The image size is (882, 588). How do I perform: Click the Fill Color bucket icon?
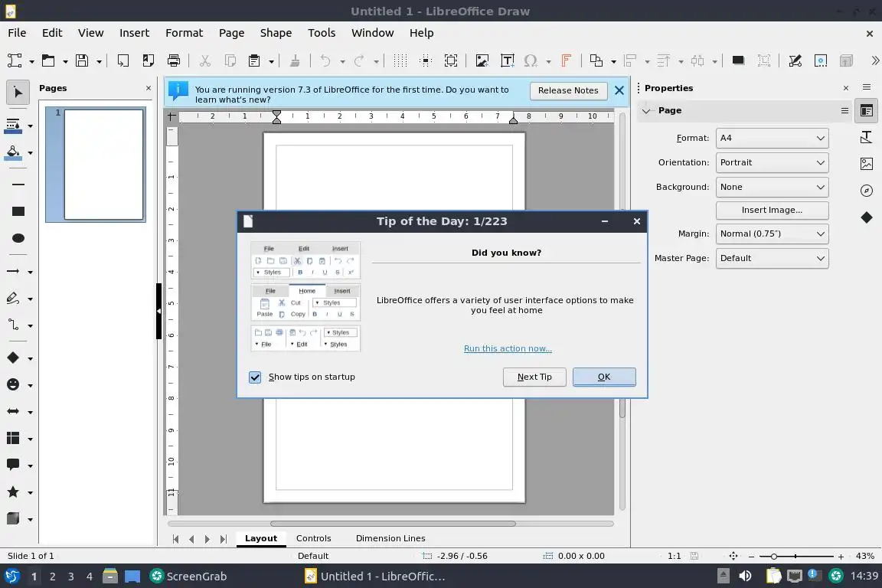pyautogui.click(x=14, y=152)
